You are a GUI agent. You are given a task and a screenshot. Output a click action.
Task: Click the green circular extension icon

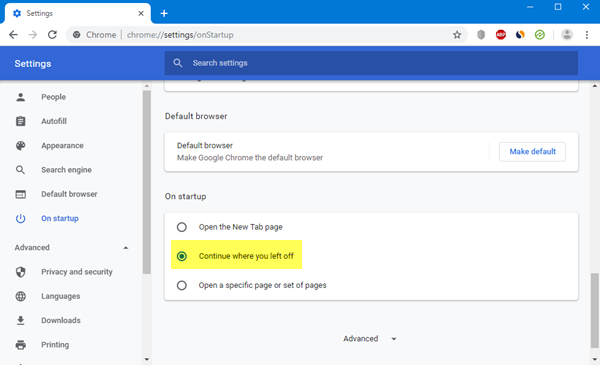tap(540, 35)
